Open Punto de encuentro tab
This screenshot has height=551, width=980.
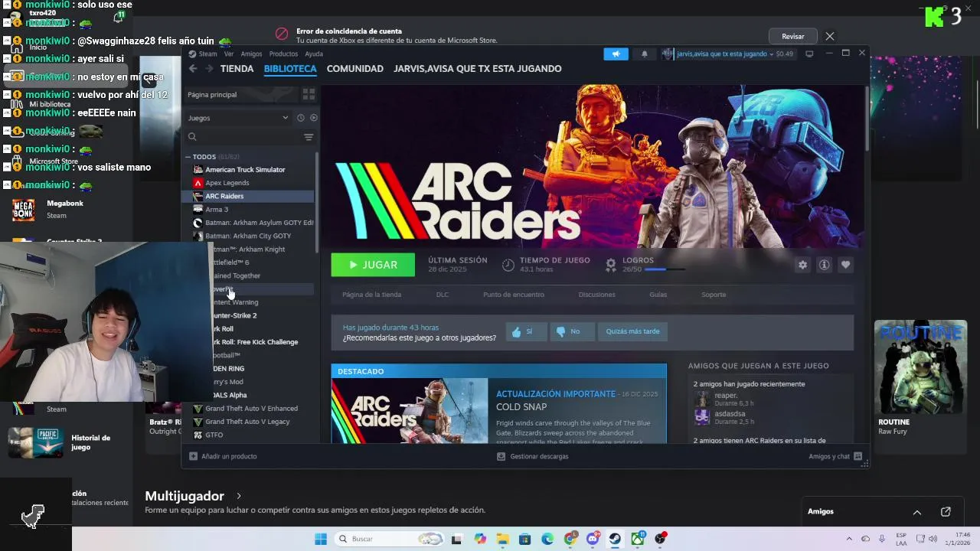(514, 295)
